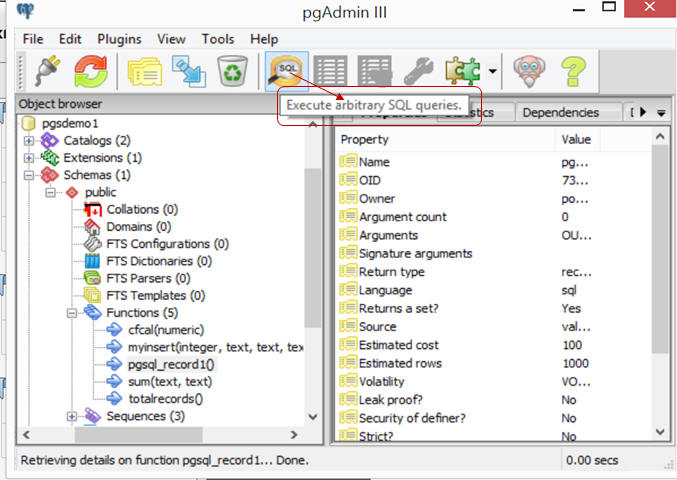
Task: Collapse the Schemas (1) node
Action: (28, 175)
